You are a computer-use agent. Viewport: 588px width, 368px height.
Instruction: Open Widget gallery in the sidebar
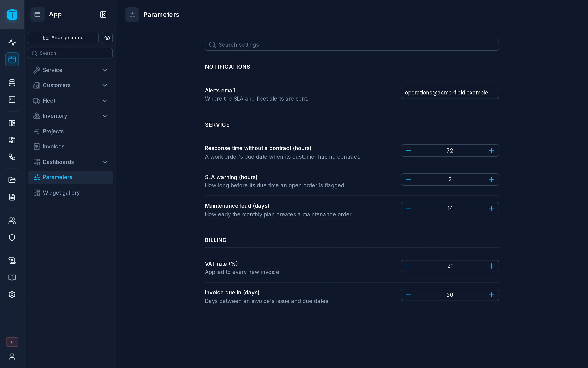pyautogui.click(x=70, y=193)
